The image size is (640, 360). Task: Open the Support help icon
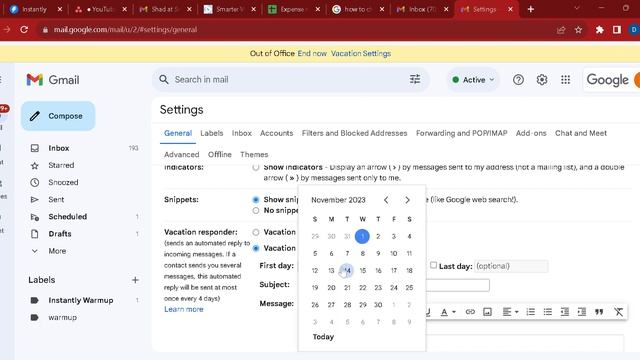pos(518,80)
